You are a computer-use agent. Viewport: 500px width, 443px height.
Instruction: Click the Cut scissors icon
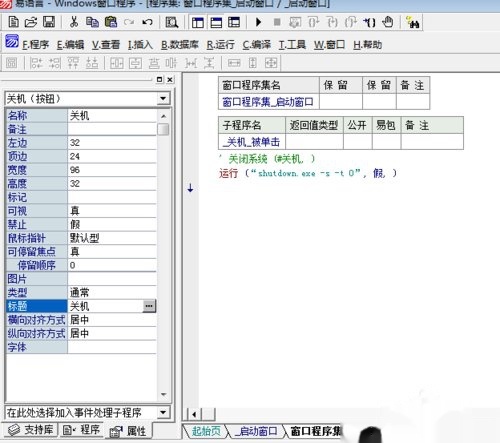[74, 22]
